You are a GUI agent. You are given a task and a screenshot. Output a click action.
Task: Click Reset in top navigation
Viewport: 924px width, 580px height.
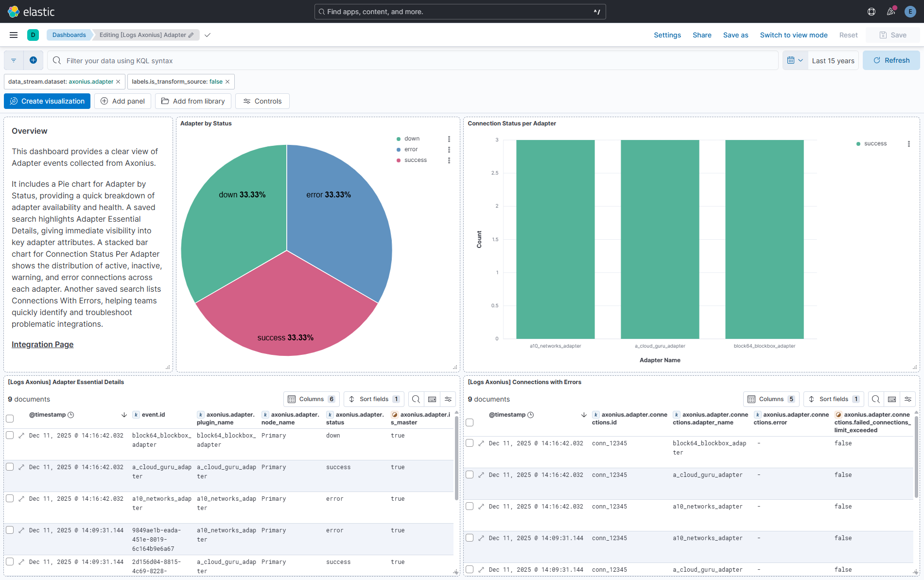point(848,35)
